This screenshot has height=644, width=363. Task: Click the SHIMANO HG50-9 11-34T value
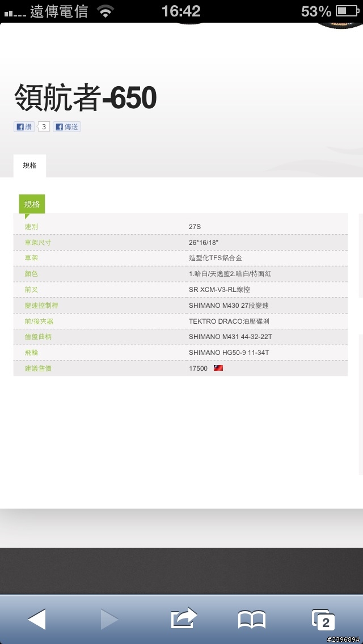[229, 353]
